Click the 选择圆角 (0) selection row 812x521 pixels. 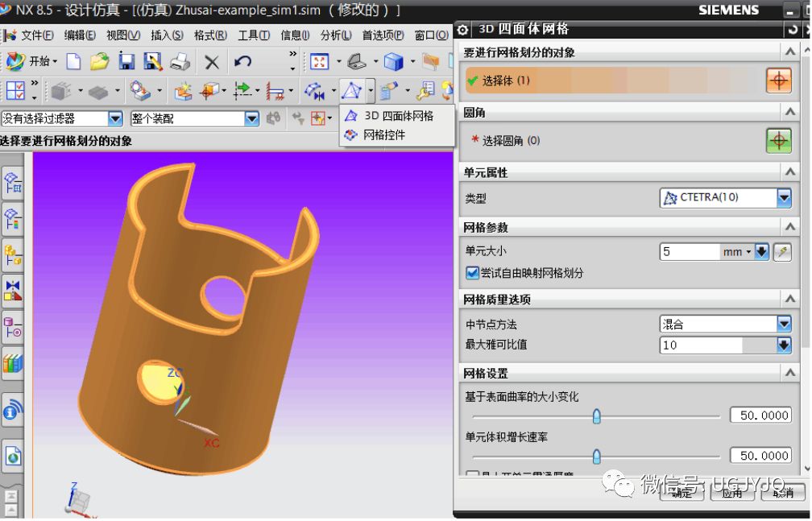pyautogui.click(x=614, y=140)
